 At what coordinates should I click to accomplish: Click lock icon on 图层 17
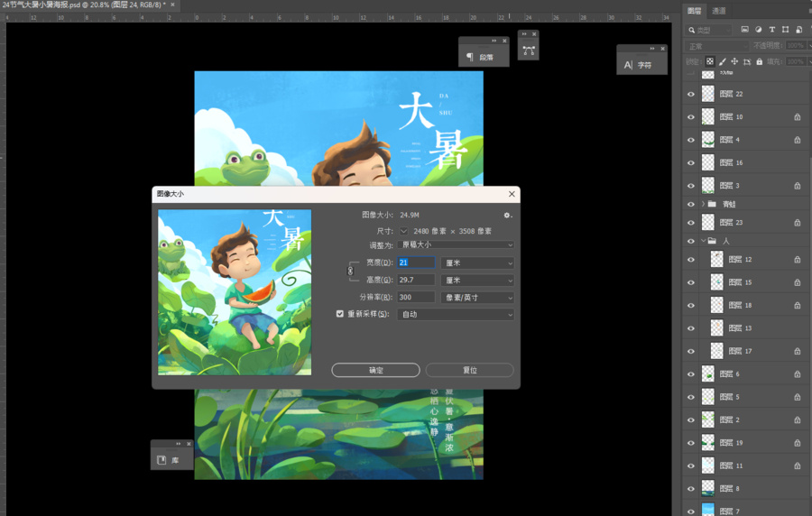point(798,351)
